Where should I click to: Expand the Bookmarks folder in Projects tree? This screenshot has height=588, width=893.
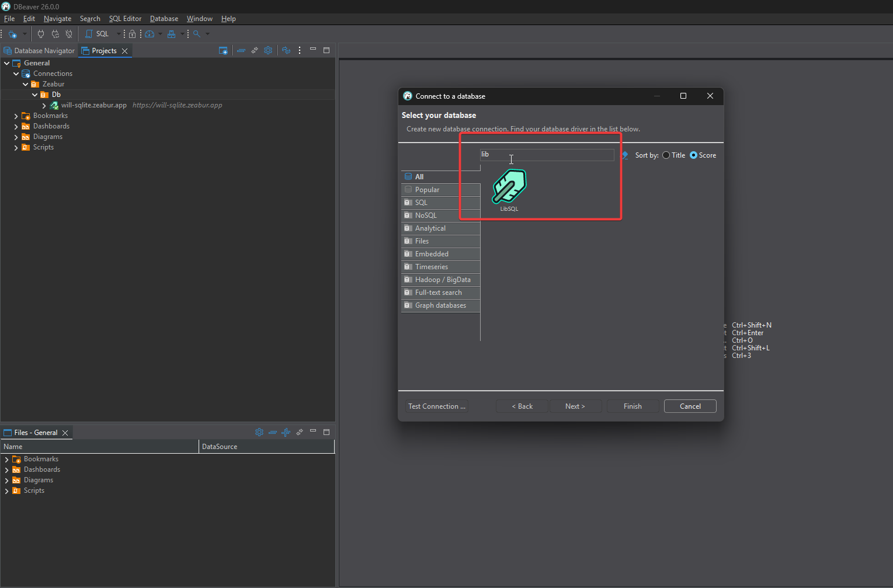(x=16, y=116)
